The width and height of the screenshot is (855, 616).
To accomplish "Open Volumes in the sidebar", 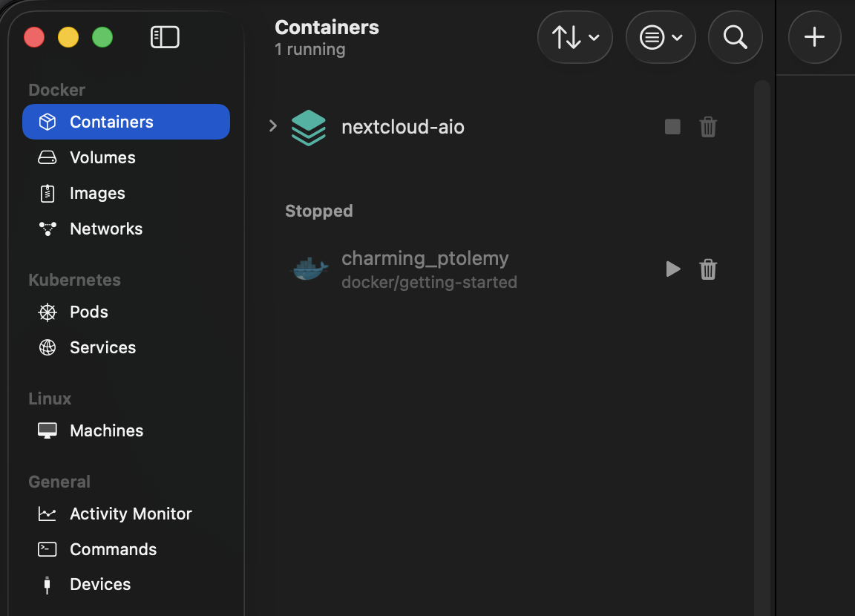I will tap(126, 157).
